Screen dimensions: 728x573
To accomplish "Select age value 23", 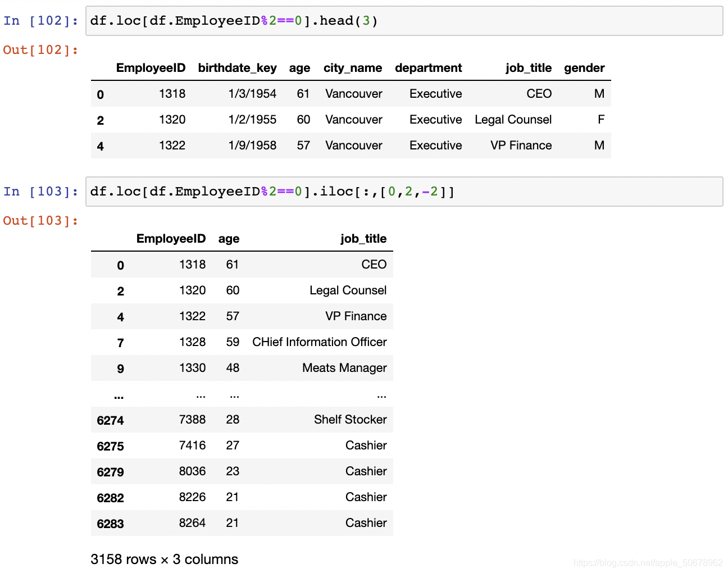I will point(233,471).
